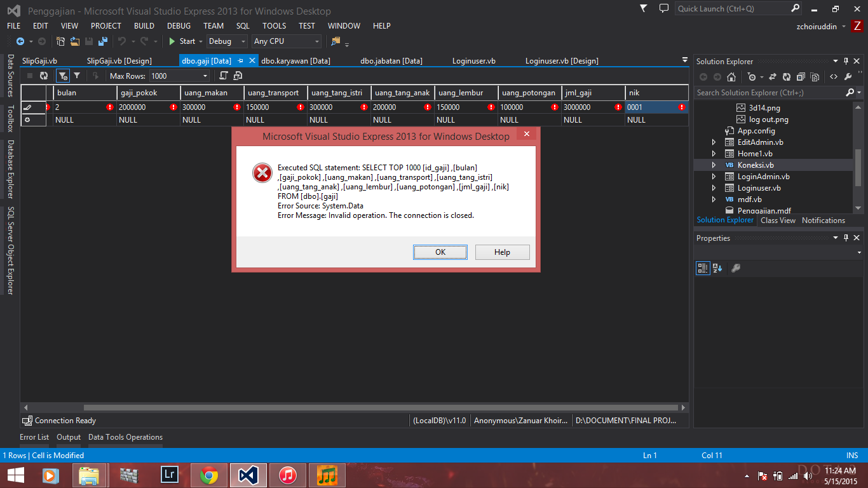Screen dimensions: 868x488
Task: Click the Find in Files toolbar icon
Action: (336, 41)
